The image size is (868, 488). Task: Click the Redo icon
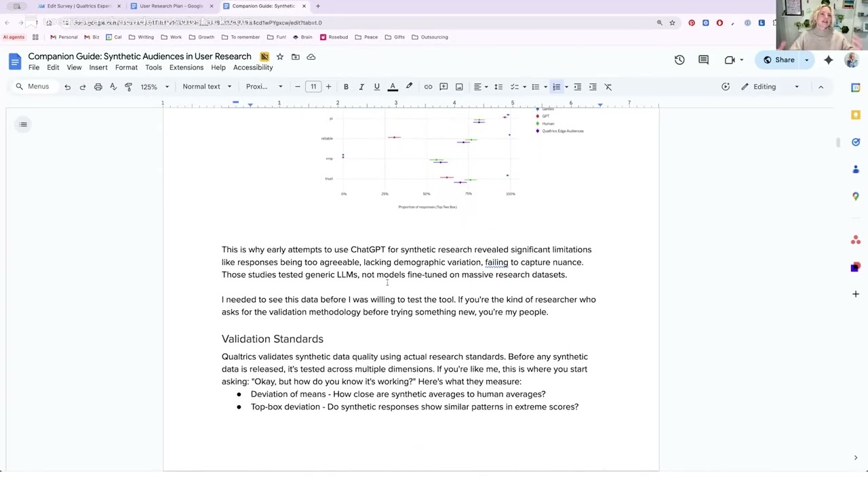pyautogui.click(x=83, y=87)
